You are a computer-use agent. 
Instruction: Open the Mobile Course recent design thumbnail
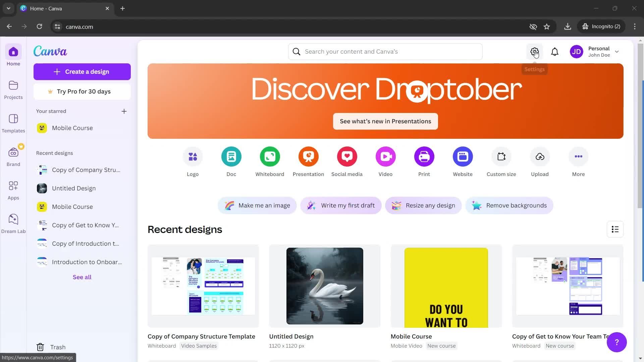click(445, 286)
